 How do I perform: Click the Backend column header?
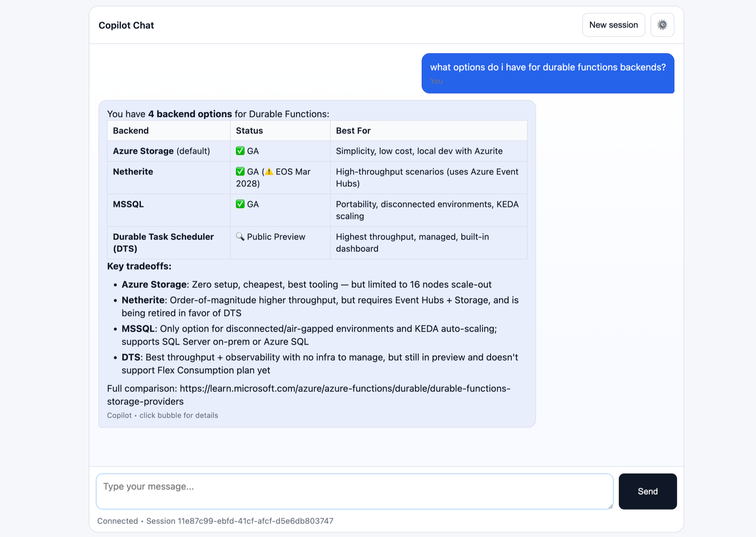coord(130,131)
